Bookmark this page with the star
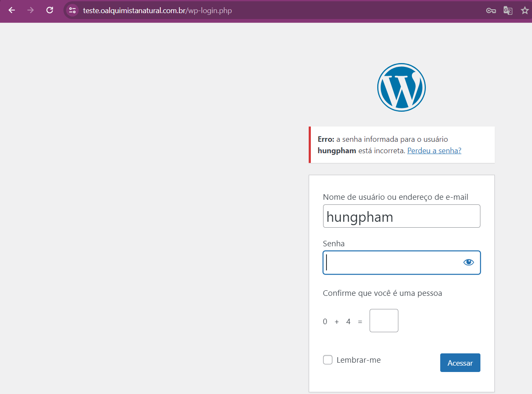532x394 pixels. [525, 11]
